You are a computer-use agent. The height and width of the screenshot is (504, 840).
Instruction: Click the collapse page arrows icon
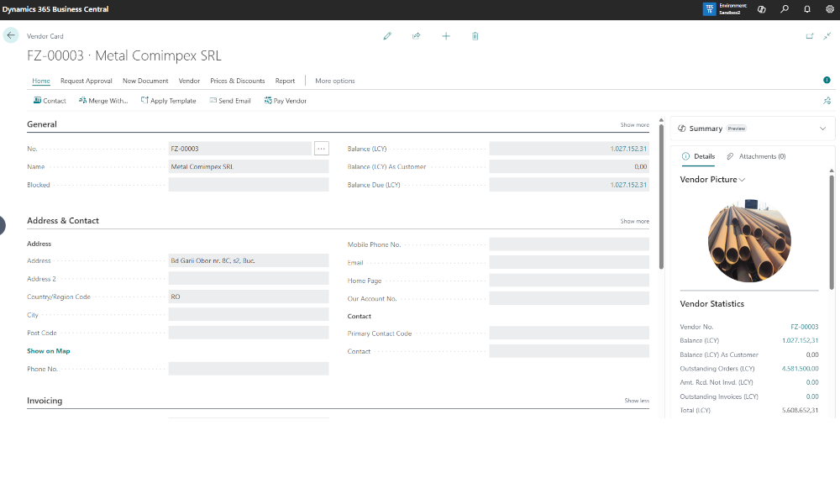click(827, 36)
